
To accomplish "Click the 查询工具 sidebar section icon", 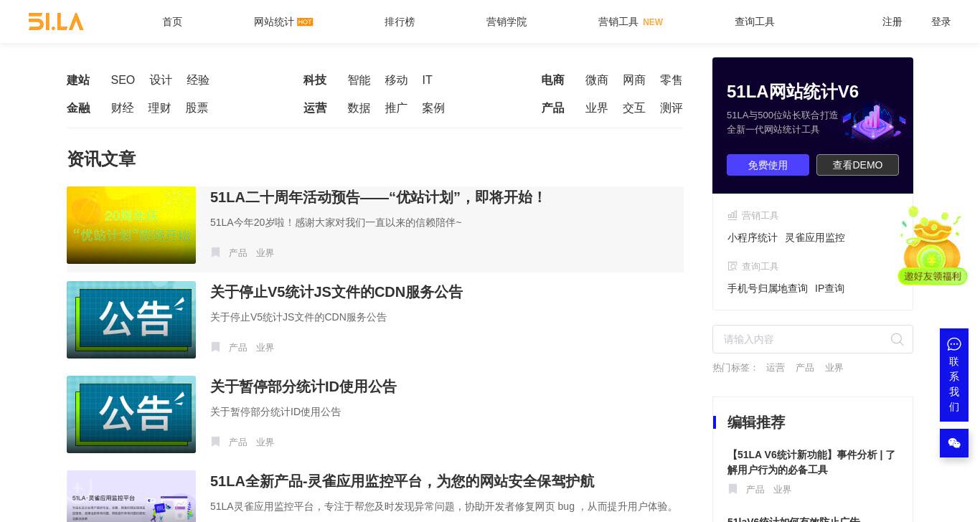I will pos(732,266).
